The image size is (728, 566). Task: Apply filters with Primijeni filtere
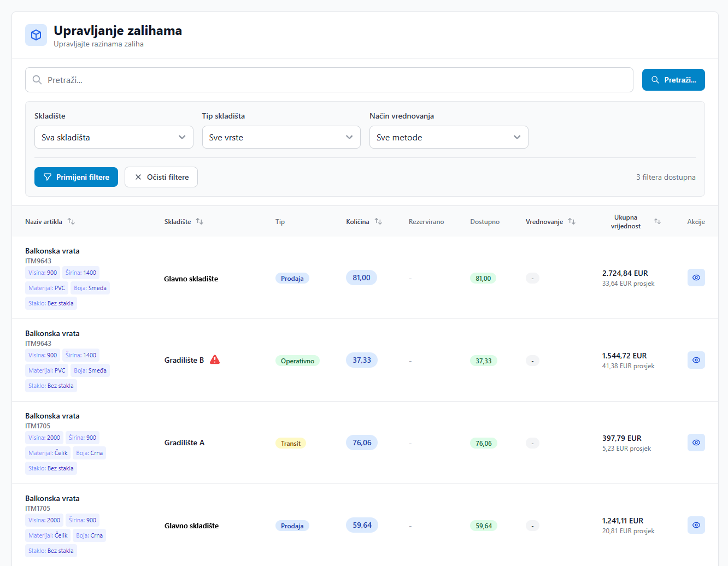tap(76, 177)
